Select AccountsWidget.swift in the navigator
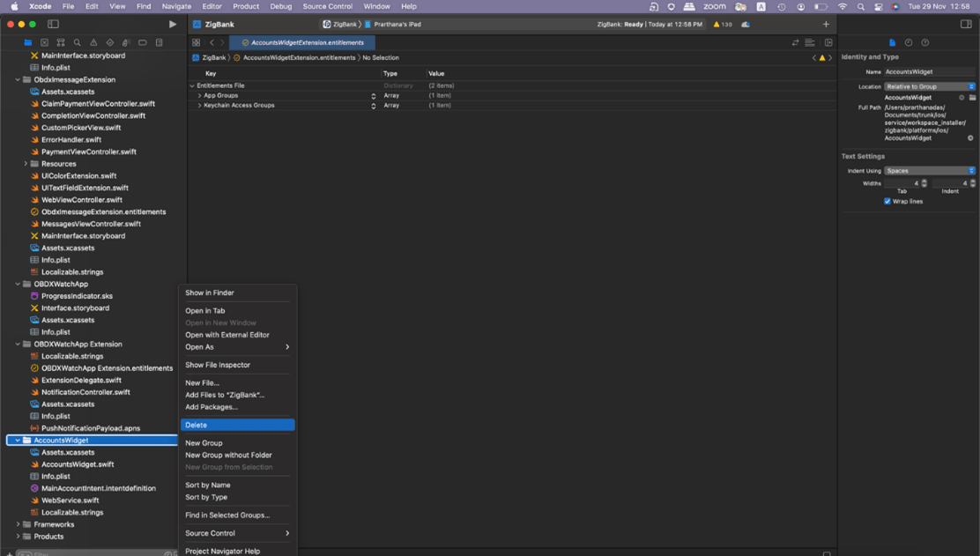The width and height of the screenshot is (980, 556). tap(78, 464)
